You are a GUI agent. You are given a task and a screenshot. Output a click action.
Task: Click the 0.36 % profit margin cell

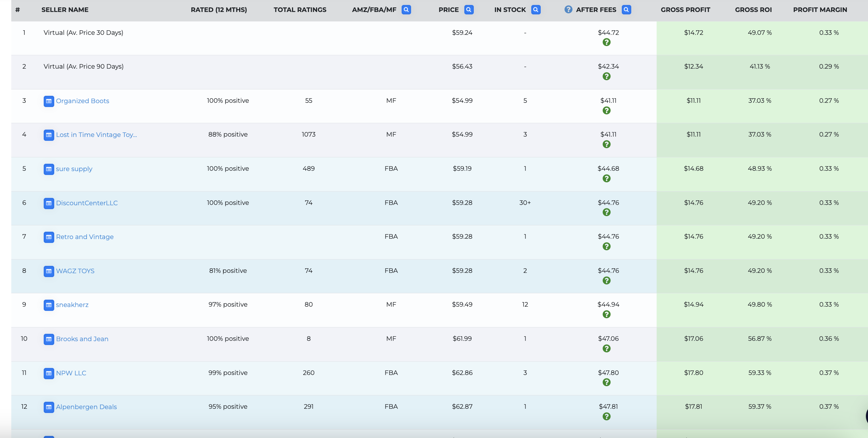[x=829, y=339]
